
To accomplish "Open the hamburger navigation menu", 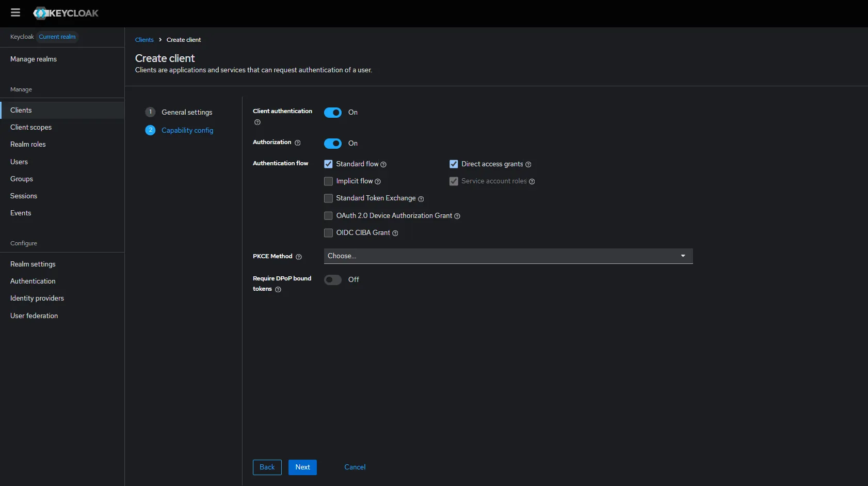I will point(15,13).
